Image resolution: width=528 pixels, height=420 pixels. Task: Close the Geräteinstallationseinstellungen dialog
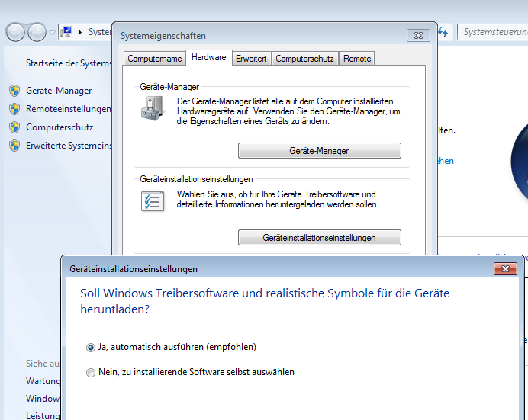click(x=505, y=268)
